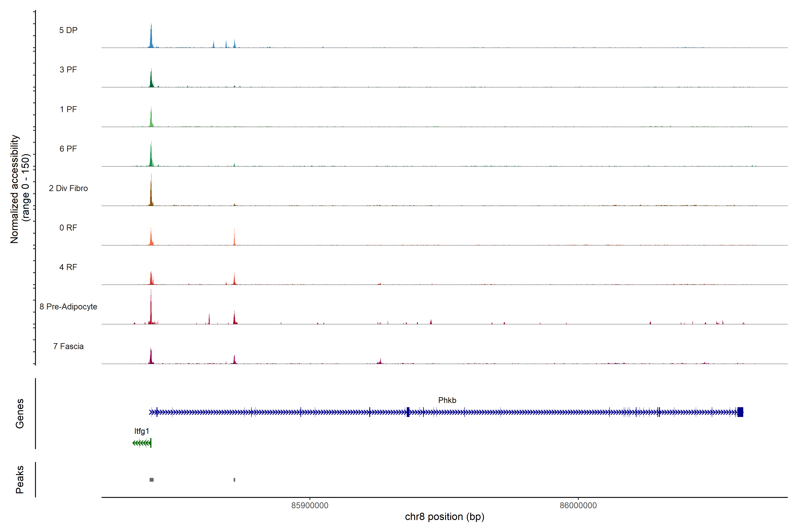Click the 86000000 axis tick label
The height and width of the screenshot is (532, 798).
pyautogui.click(x=578, y=506)
